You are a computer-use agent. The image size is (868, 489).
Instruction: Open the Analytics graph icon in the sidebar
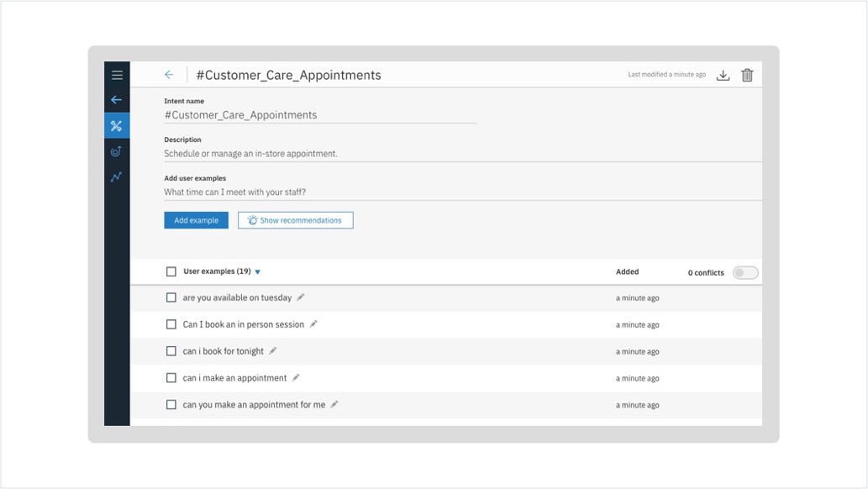coord(116,176)
